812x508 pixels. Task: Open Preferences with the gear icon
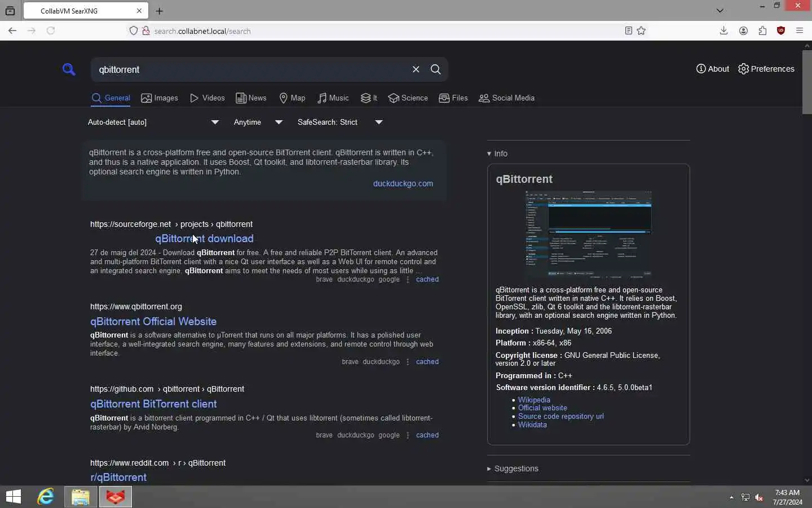(766, 69)
